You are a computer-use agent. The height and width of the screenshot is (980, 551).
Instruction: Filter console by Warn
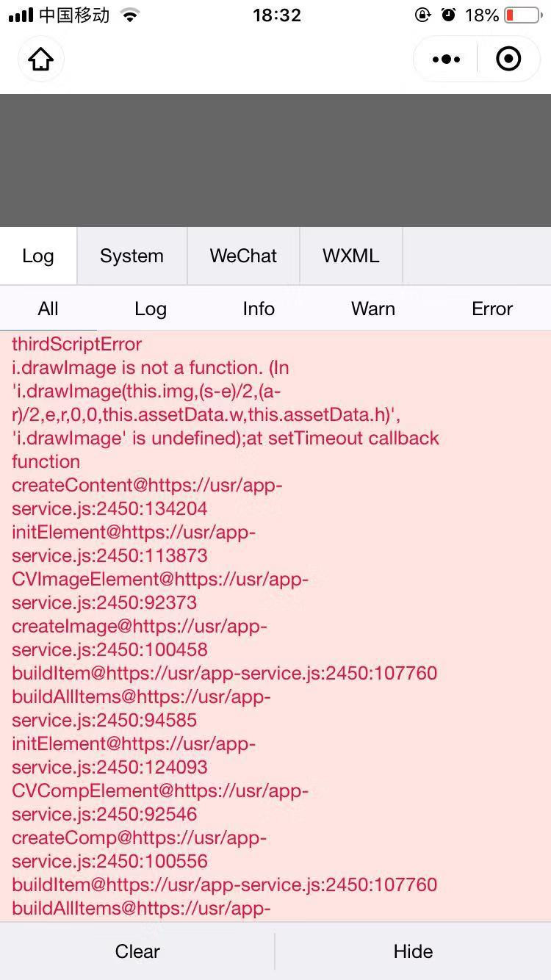coord(373,309)
